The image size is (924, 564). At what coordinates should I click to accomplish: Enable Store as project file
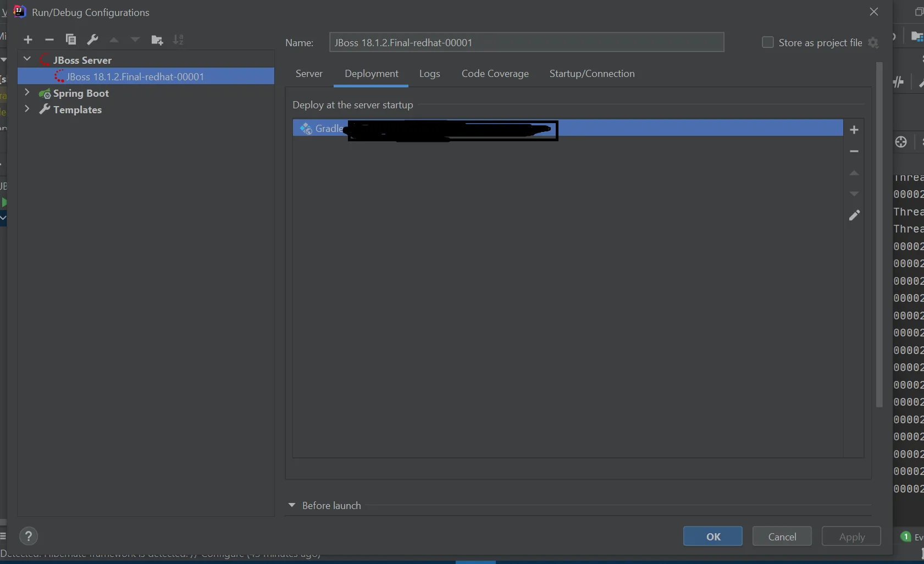(768, 42)
